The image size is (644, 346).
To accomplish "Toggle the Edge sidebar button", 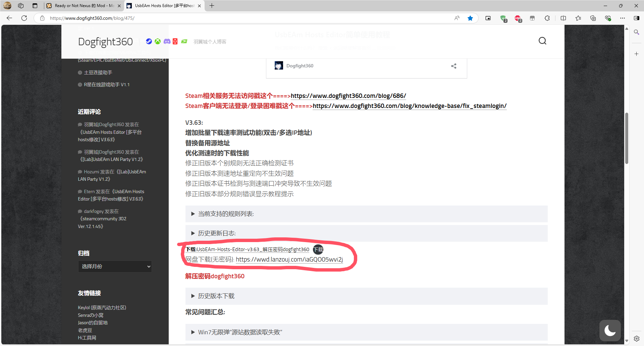I will click(x=637, y=18).
